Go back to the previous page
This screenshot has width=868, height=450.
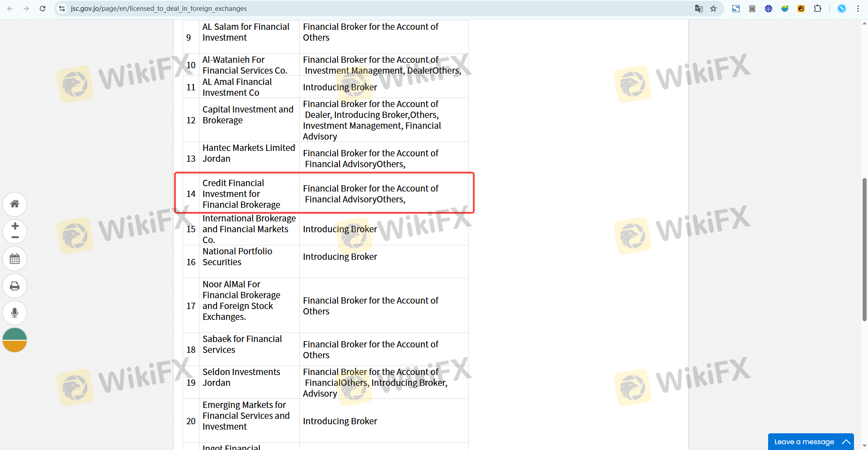pyautogui.click(x=10, y=9)
